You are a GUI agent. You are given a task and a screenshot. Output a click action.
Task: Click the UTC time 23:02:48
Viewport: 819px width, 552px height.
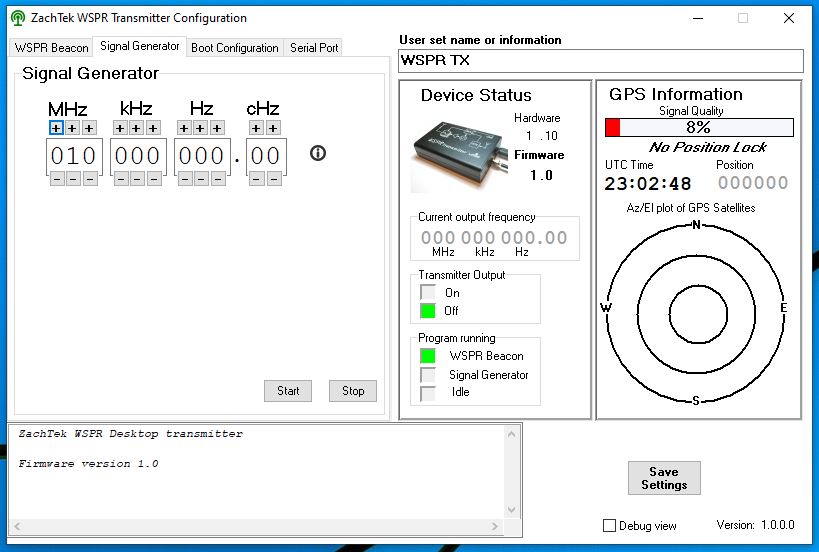tap(648, 184)
